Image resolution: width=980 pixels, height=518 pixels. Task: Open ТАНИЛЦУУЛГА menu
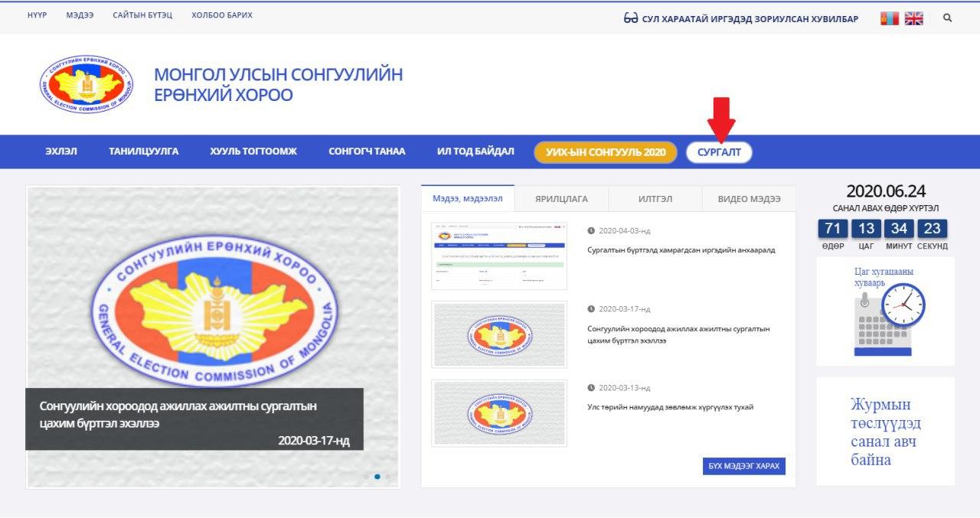click(x=144, y=151)
